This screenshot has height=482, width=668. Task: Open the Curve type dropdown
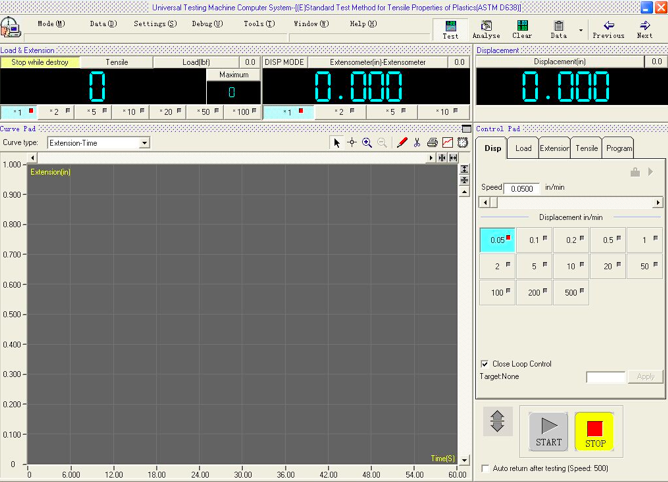point(144,143)
